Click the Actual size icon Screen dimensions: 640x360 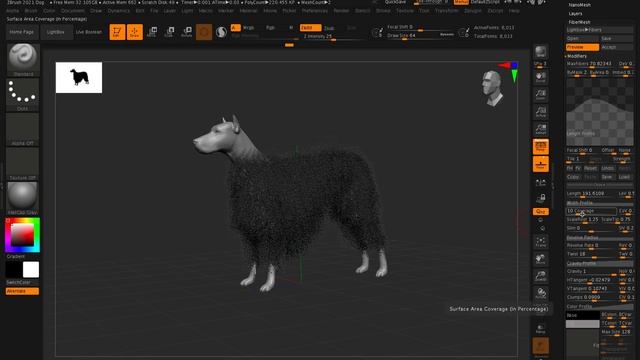[540, 112]
